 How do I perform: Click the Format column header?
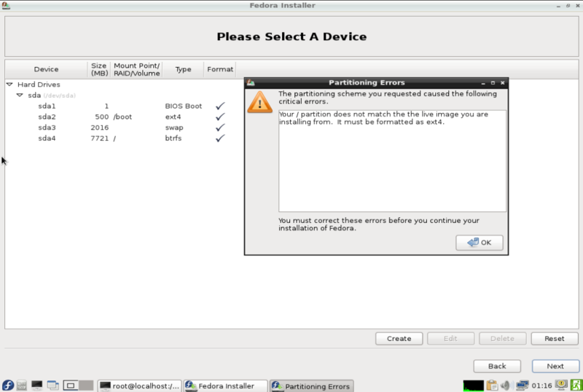click(x=220, y=69)
